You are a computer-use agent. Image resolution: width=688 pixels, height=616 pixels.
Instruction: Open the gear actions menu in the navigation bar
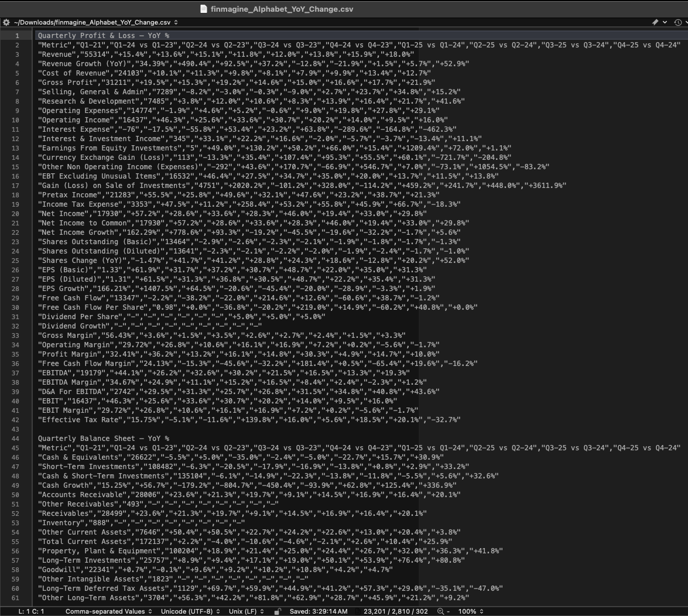[5, 22]
